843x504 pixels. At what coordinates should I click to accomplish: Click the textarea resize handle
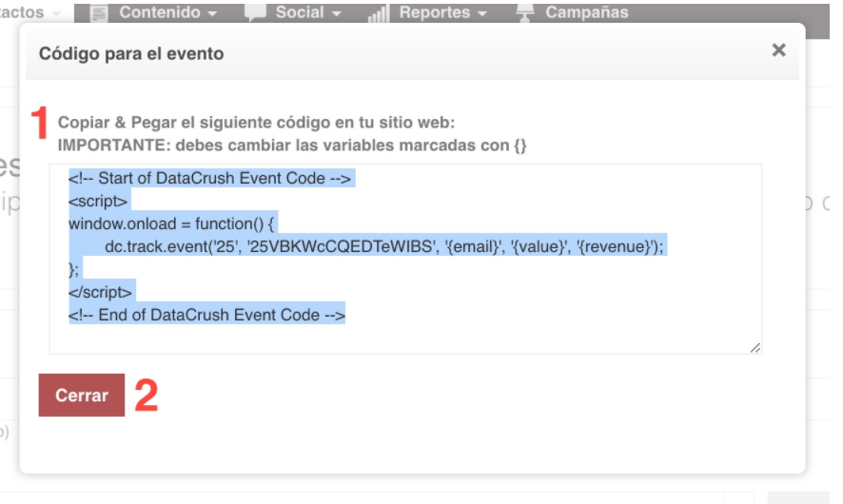click(755, 348)
